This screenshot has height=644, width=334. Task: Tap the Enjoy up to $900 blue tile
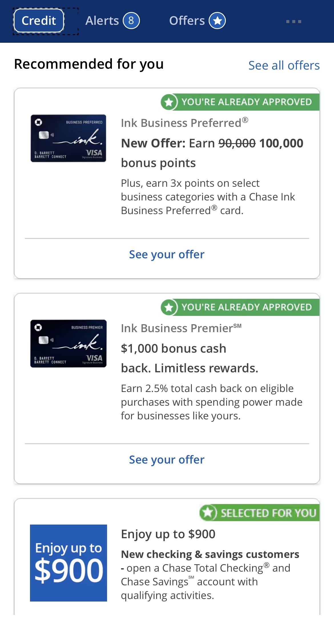[x=69, y=563]
